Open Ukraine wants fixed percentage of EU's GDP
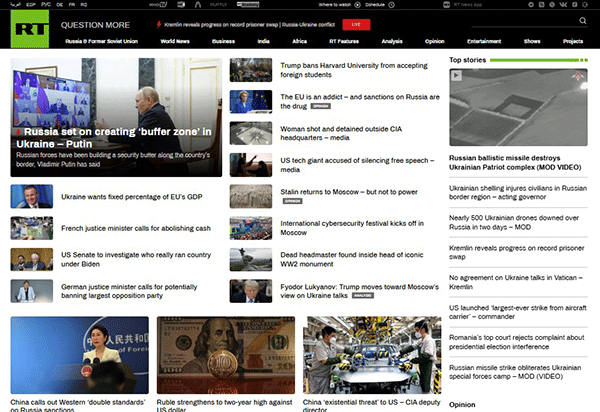The width and height of the screenshot is (600, 412). click(132, 197)
